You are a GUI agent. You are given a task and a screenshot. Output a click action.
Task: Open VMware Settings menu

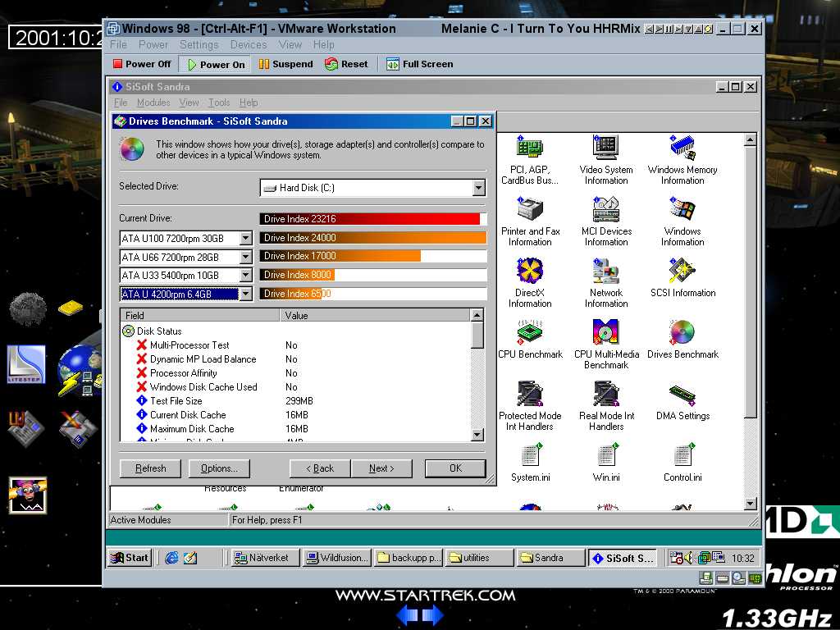tap(199, 44)
